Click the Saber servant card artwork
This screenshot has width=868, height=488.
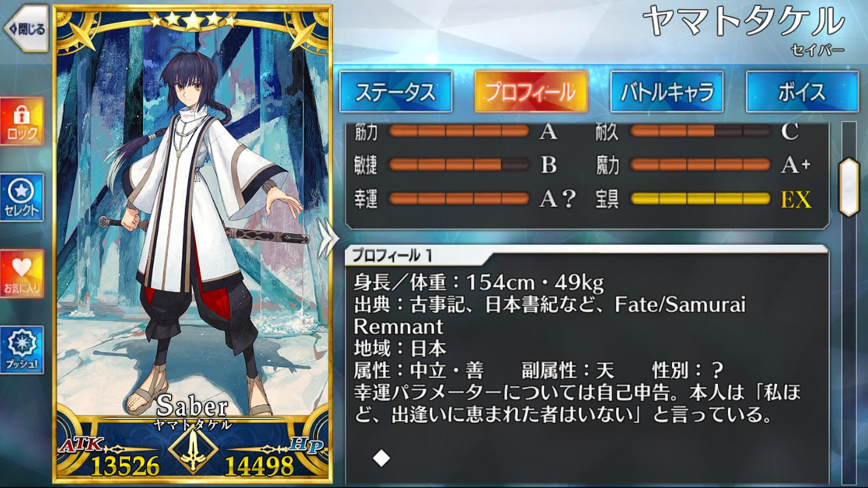pyautogui.click(x=193, y=215)
